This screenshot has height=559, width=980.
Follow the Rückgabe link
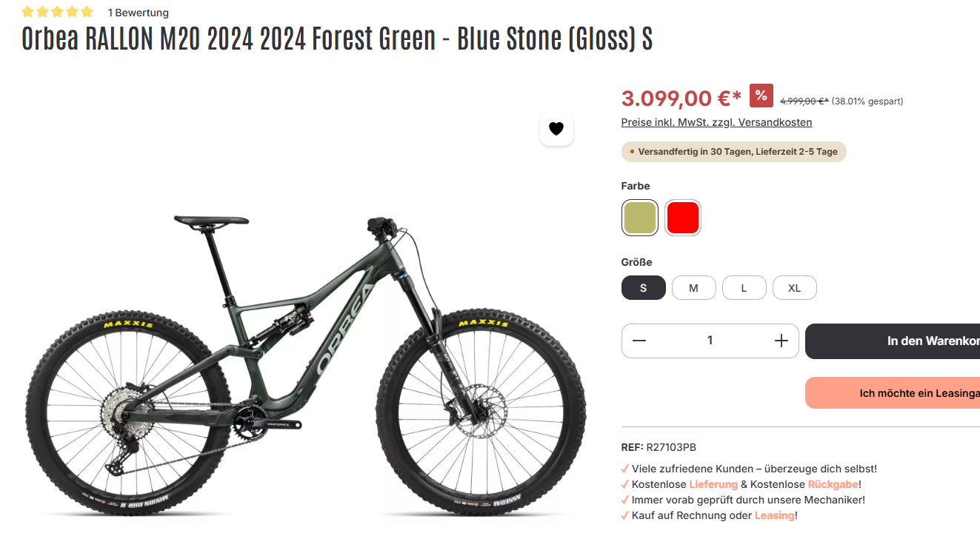833,484
